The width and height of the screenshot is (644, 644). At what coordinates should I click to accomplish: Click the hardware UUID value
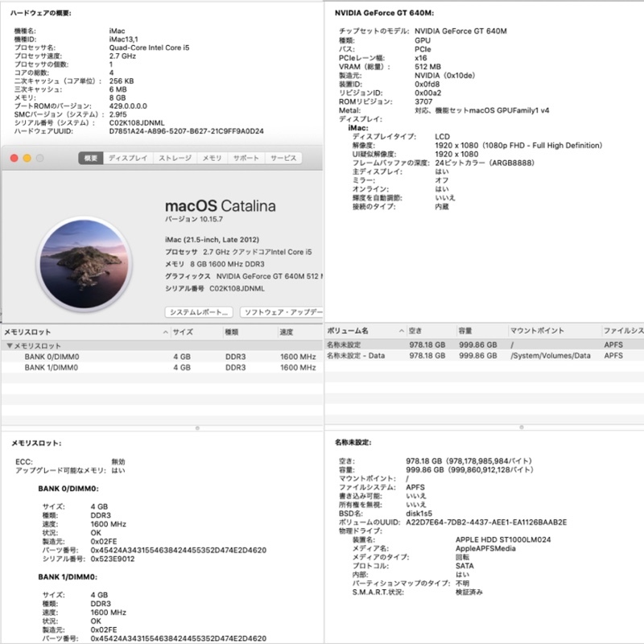[x=187, y=131]
